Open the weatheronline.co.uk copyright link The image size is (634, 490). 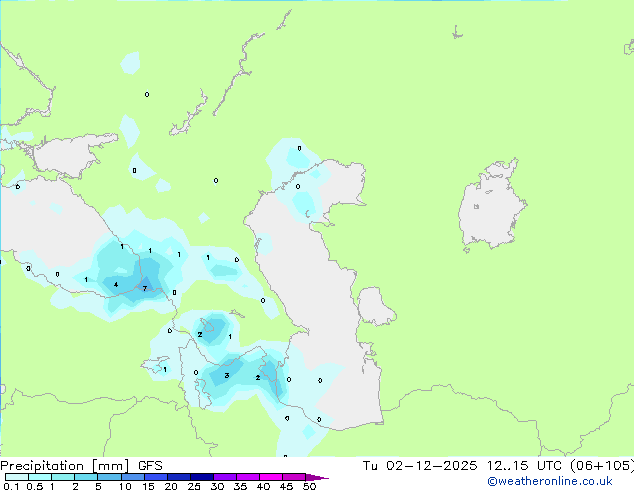coord(549,481)
